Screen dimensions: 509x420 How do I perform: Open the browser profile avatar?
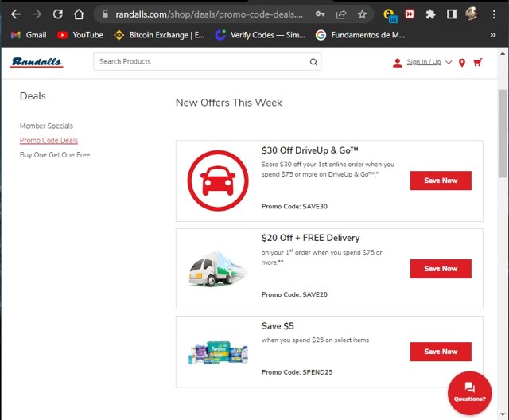(x=472, y=14)
